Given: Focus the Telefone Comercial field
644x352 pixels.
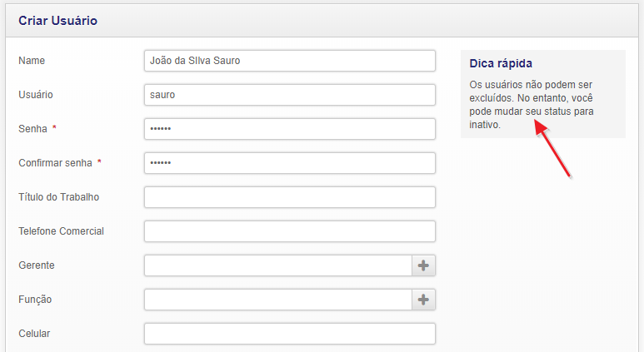Looking at the screenshot, I should point(289,231).
